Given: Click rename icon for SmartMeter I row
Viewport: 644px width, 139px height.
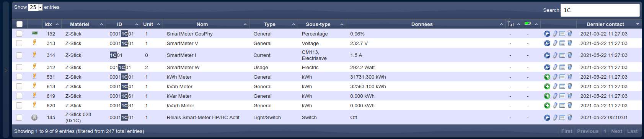Looking at the screenshot, I should [555, 55].
